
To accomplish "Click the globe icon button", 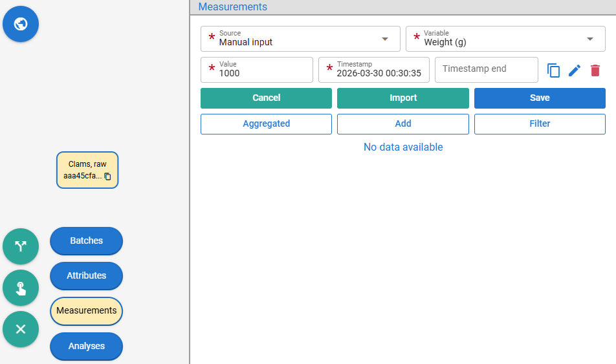I will [21, 24].
